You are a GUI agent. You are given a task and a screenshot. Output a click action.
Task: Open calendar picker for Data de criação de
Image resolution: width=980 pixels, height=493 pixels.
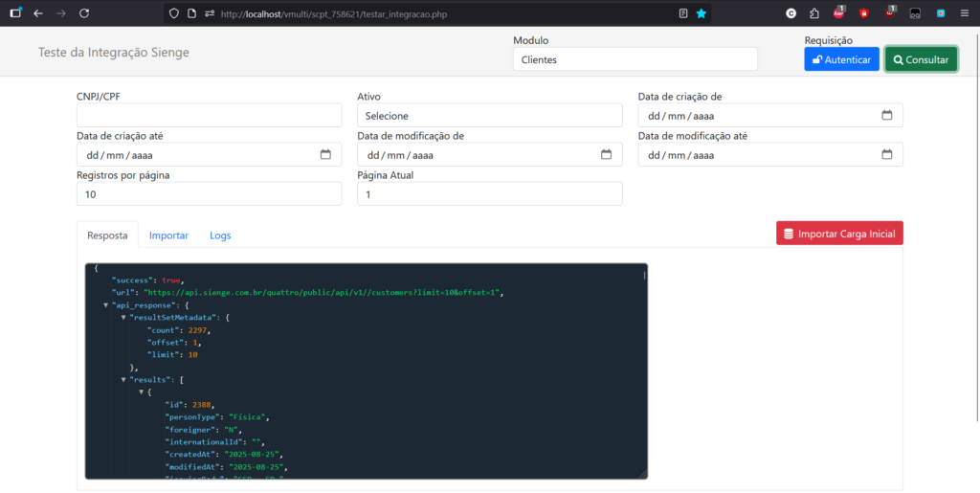click(886, 115)
